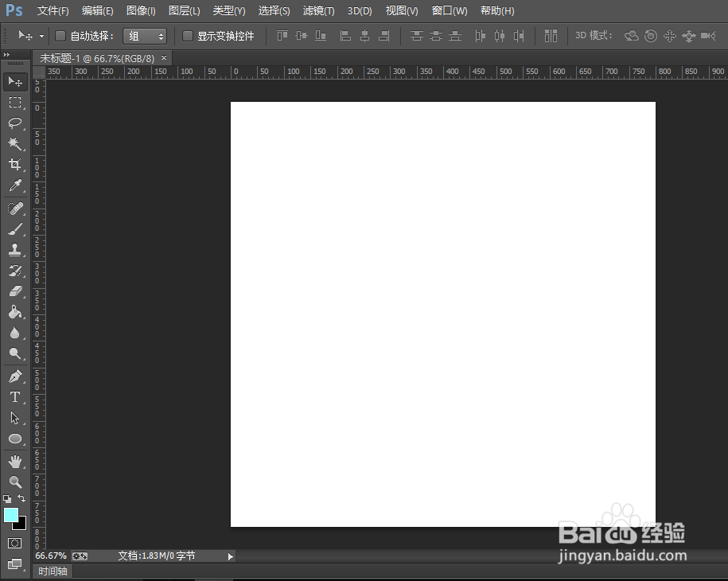Open the tool preset picker arrow
728x581 pixels.
point(42,36)
